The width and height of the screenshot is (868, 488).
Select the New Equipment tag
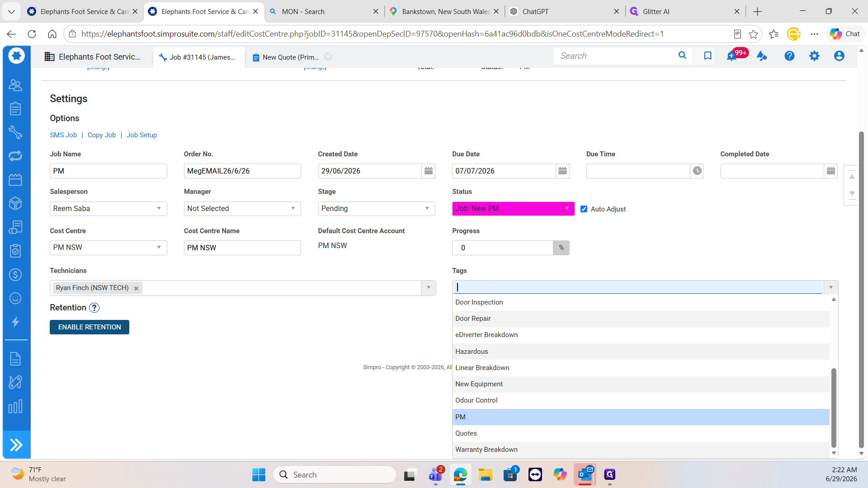[641, 384]
